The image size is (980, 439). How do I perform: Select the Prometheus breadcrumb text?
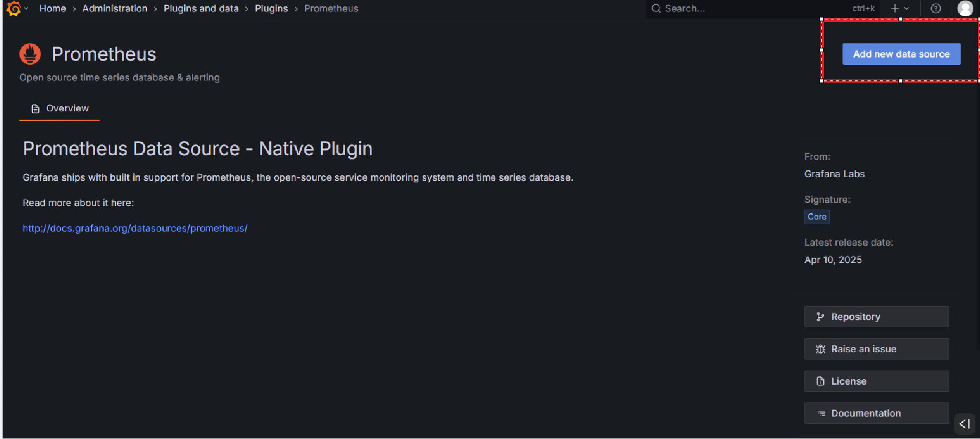click(332, 8)
